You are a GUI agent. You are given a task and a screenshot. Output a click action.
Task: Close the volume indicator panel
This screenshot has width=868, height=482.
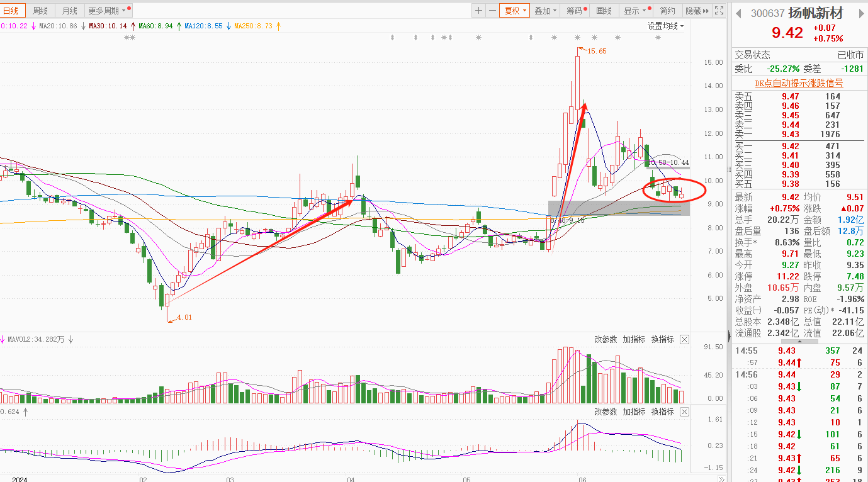(684, 340)
